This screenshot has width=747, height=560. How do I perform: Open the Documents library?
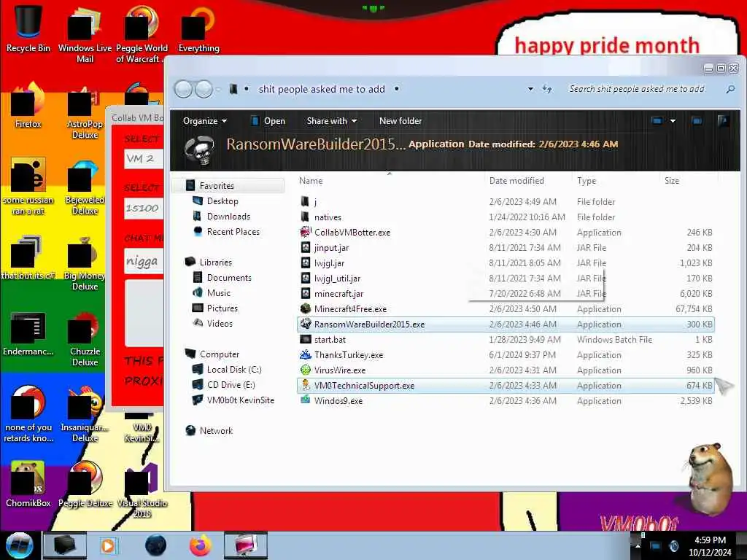[229, 278]
